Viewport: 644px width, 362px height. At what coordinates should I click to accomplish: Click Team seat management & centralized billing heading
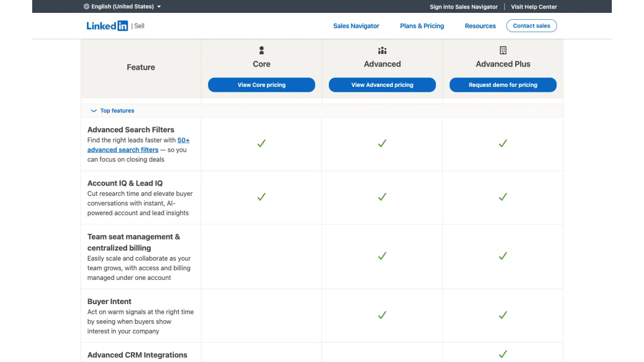click(x=134, y=242)
